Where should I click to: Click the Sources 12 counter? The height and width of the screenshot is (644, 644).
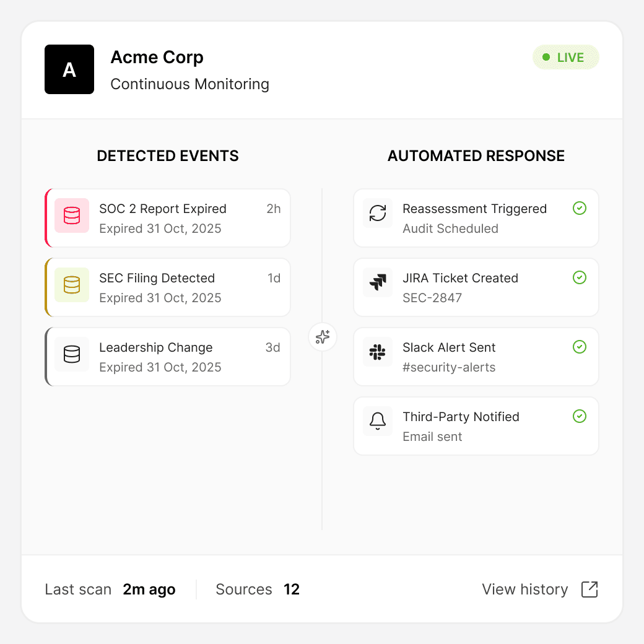pyautogui.click(x=258, y=590)
